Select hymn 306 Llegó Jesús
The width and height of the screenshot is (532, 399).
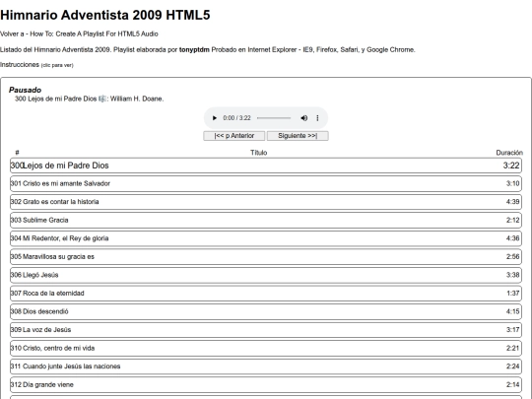tap(266, 275)
